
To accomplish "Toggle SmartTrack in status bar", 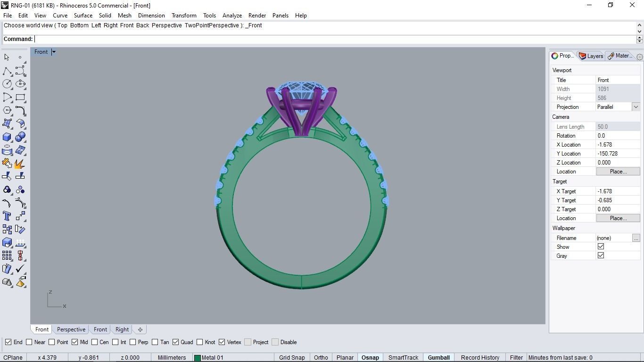I will click(x=403, y=357).
